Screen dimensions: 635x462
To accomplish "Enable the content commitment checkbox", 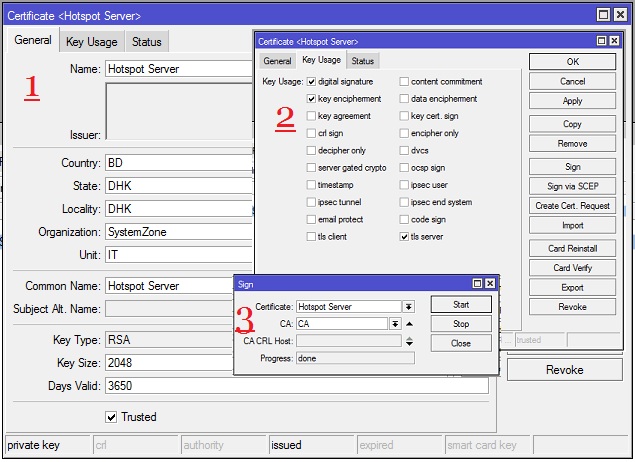I will point(404,82).
